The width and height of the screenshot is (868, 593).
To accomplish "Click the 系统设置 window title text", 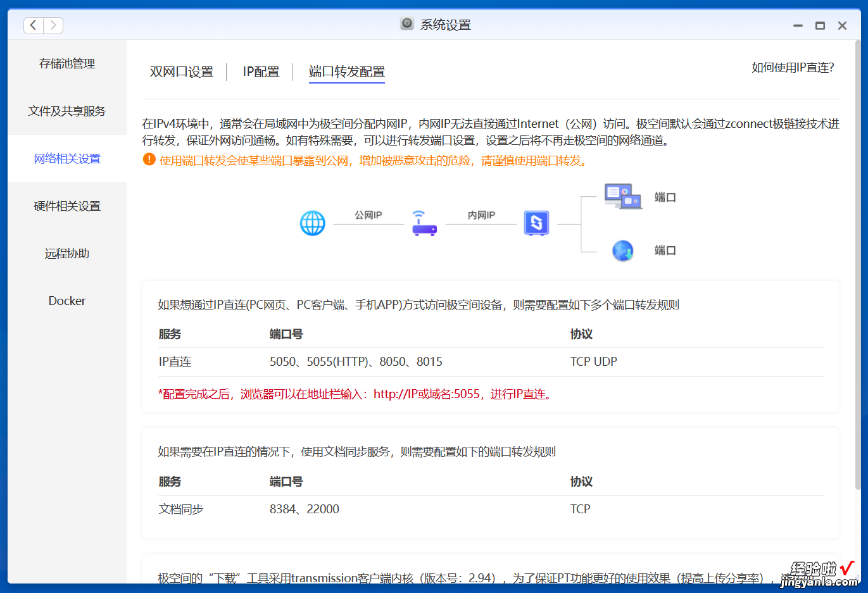I will (x=446, y=25).
